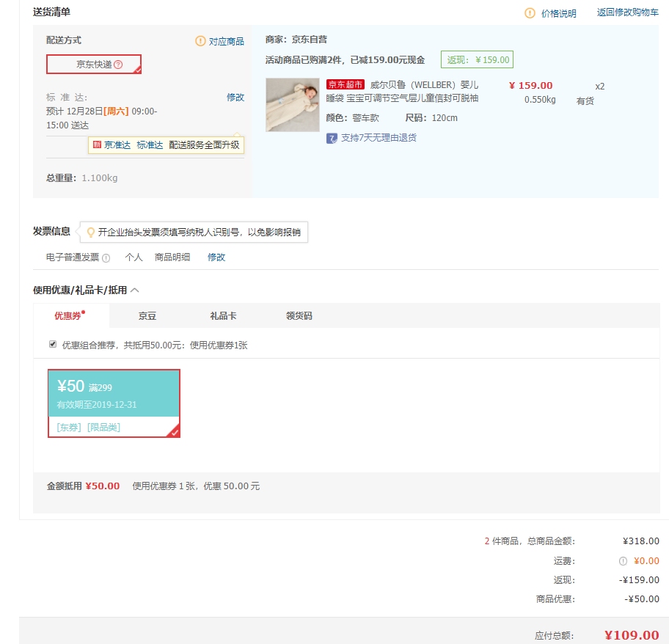Modify delivery time via 修改 link

point(235,98)
